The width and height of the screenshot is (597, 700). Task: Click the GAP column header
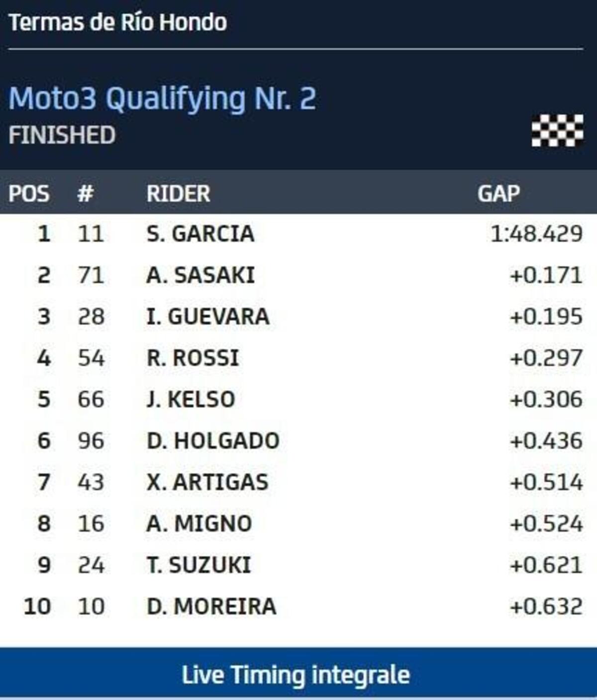click(498, 193)
